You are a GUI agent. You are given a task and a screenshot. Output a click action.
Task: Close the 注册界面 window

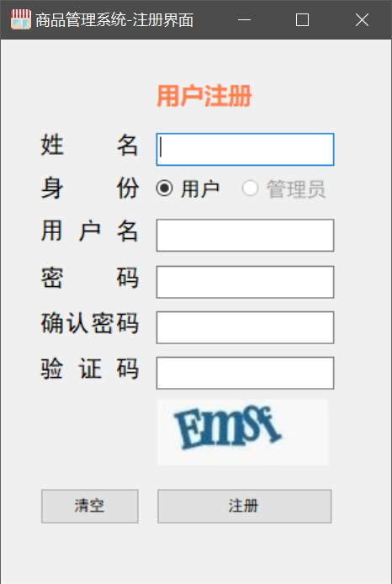[362, 19]
